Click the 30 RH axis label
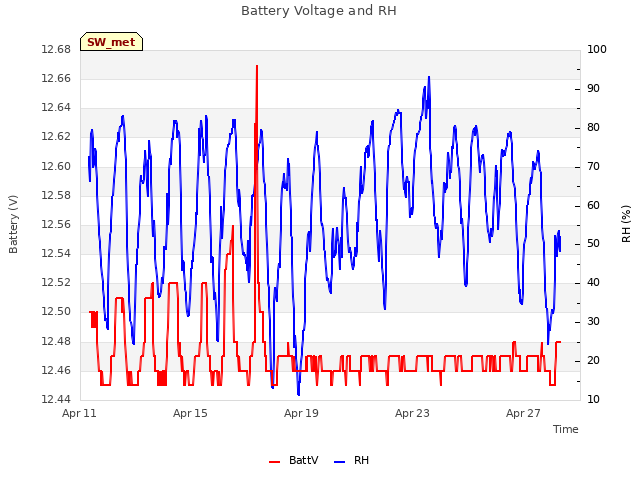The height and width of the screenshot is (480, 640). pos(593,322)
